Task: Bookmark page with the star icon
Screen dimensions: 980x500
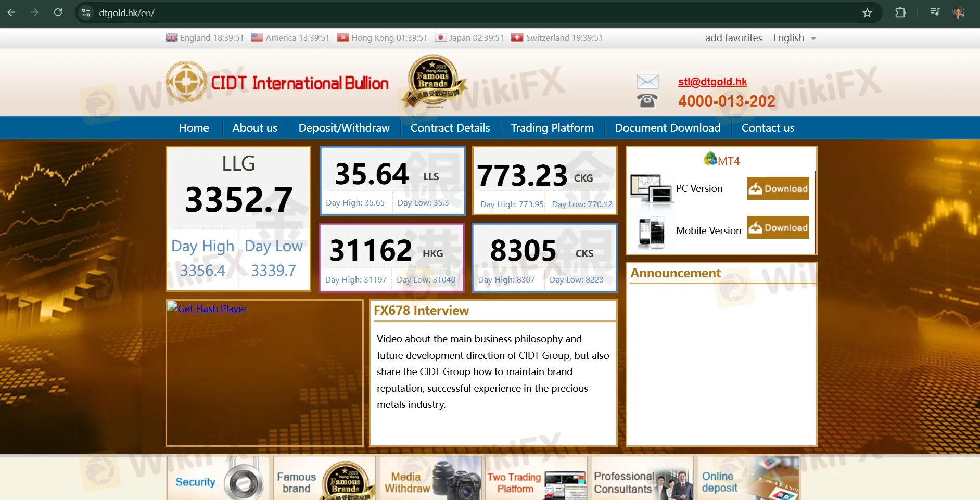Action: pyautogui.click(x=867, y=13)
